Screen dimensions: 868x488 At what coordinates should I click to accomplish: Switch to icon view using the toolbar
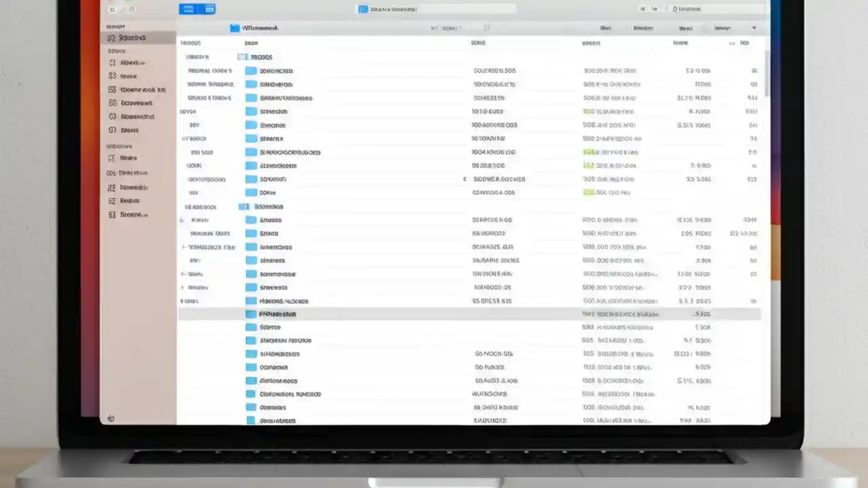pos(188,9)
